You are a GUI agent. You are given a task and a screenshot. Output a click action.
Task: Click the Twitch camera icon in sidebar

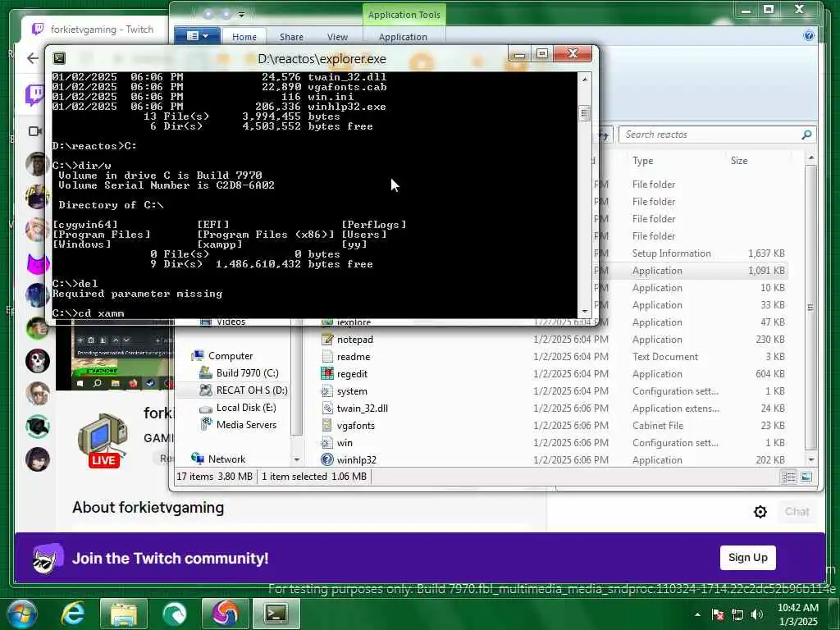35,131
